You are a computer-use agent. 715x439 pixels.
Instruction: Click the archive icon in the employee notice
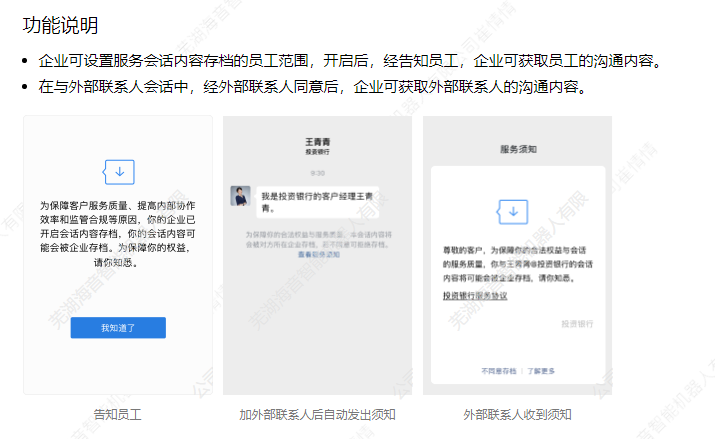tap(118, 172)
